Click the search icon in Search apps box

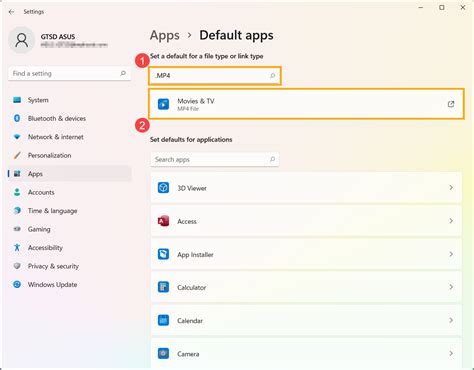[x=272, y=159]
